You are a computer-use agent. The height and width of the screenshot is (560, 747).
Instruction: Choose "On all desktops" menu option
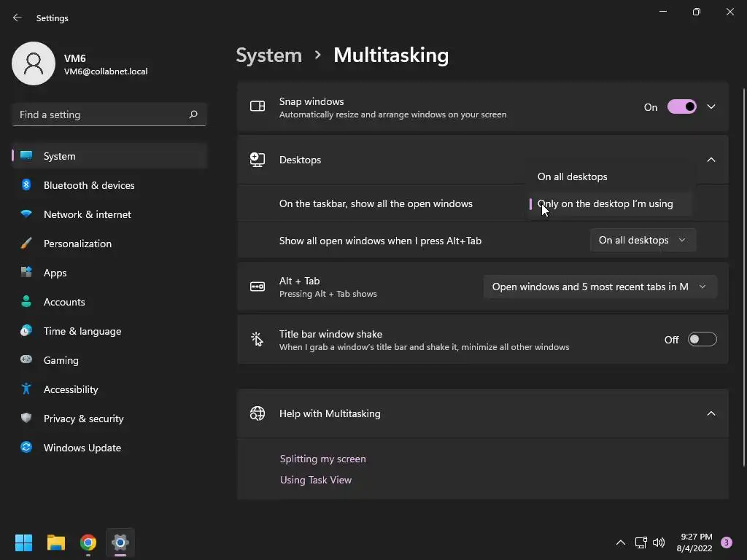pos(573,176)
